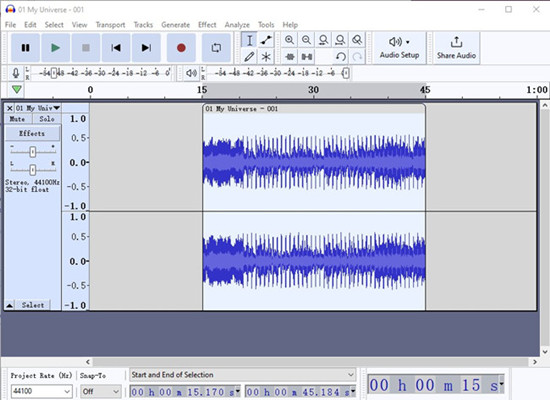This screenshot has width=550, height=400.
Task: Open the File menu
Action: point(10,25)
